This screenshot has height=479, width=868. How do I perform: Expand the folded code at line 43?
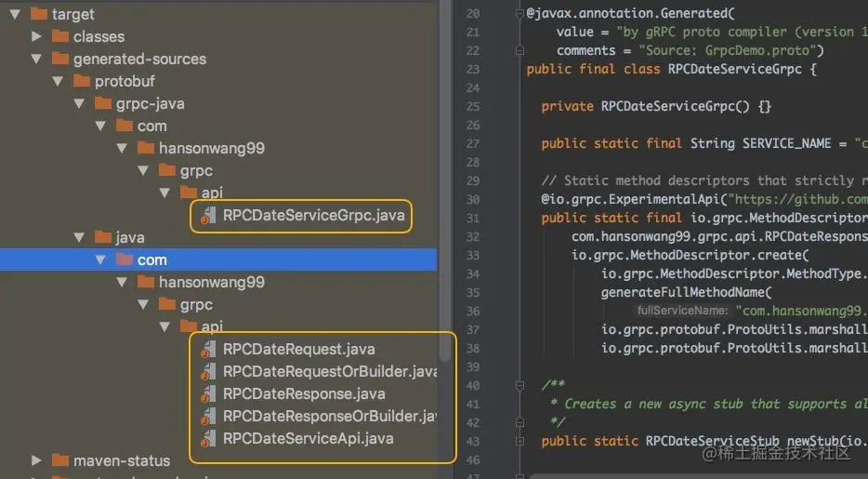click(519, 441)
